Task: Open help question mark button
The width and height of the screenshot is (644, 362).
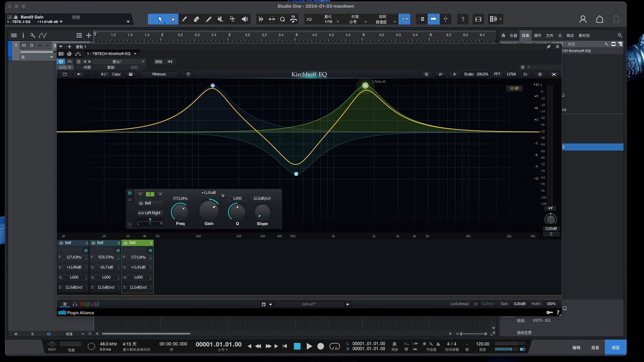Action: pyautogui.click(x=463, y=19)
